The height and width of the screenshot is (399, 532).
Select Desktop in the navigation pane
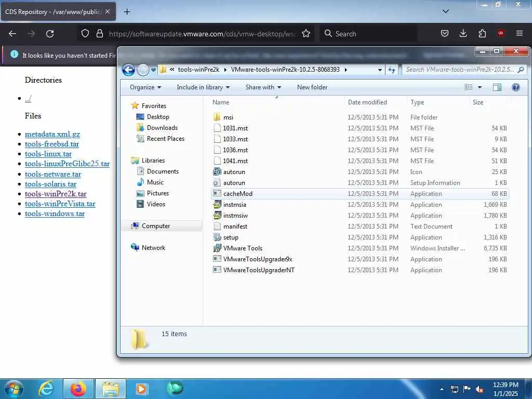click(158, 117)
